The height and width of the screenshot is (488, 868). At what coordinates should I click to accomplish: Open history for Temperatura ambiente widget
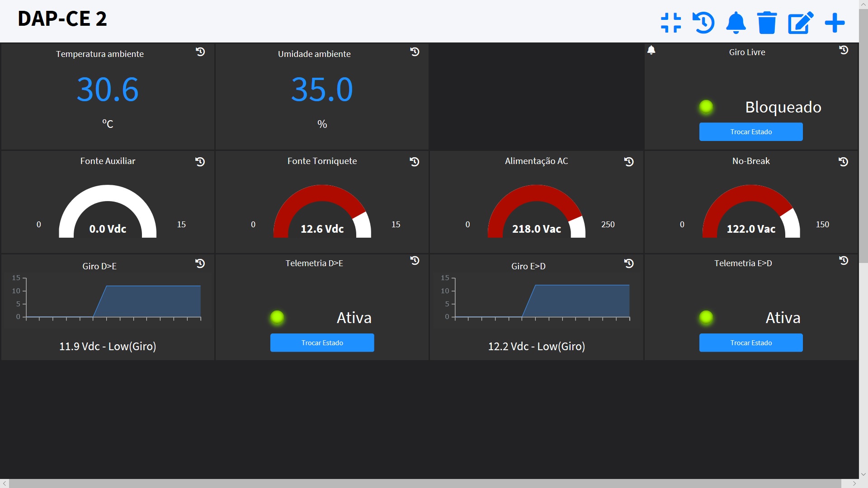click(x=200, y=52)
